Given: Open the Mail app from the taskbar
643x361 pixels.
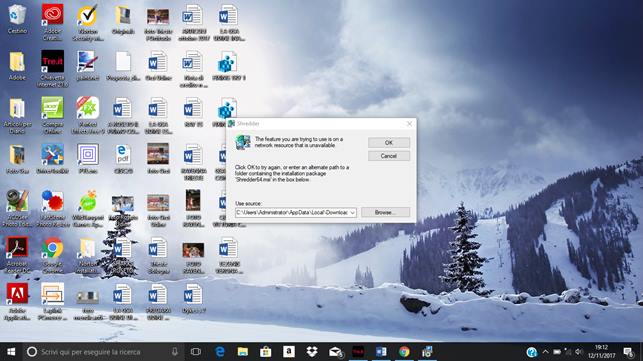Looking at the screenshot, I should (x=335, y=352).
